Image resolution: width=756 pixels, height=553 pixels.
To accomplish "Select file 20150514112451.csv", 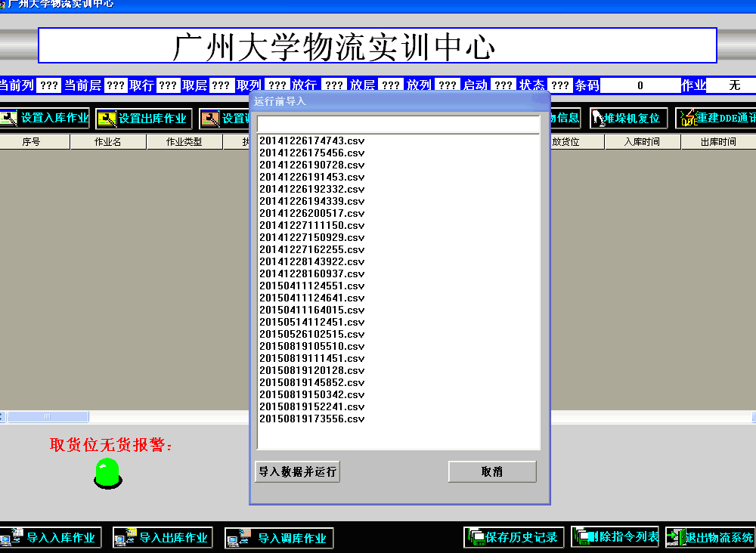I will [x=312, y=322].
